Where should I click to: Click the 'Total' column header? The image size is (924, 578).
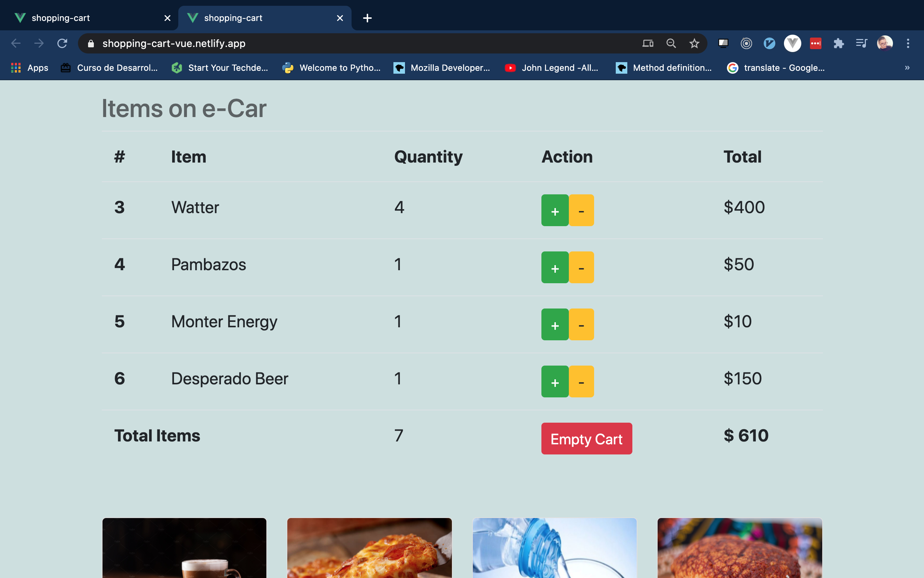point(742,157)
